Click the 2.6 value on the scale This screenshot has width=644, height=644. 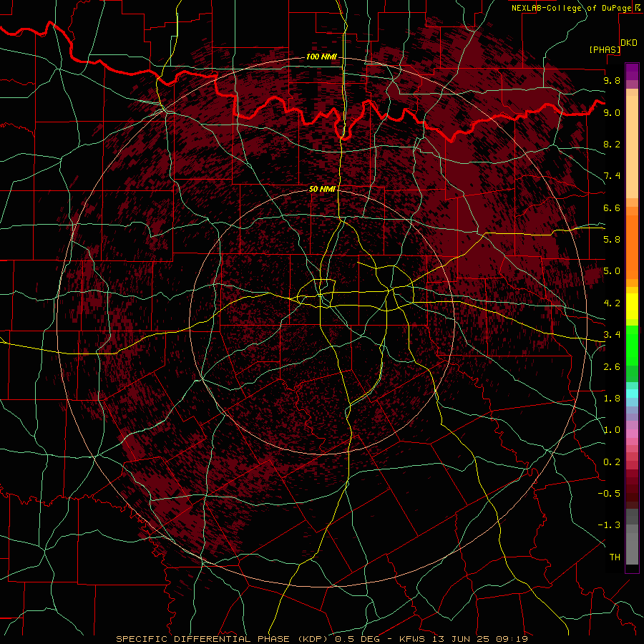point(612,367)
